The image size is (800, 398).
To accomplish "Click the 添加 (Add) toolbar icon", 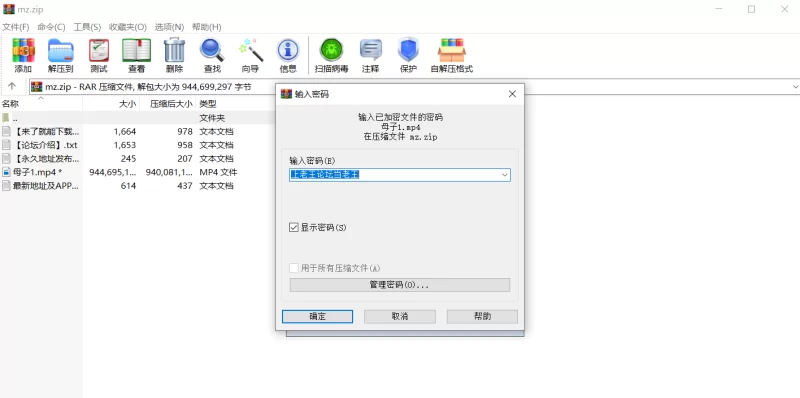I will tap(23, 51).
